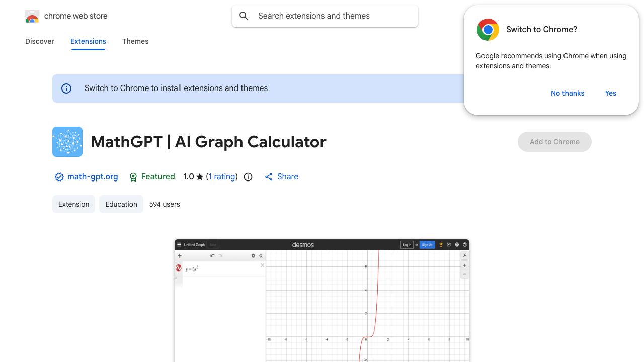The width and height of the screenshot is (644, 362).
Task: Click the info icon in the blue banner
Action: (x=66, y=88)
